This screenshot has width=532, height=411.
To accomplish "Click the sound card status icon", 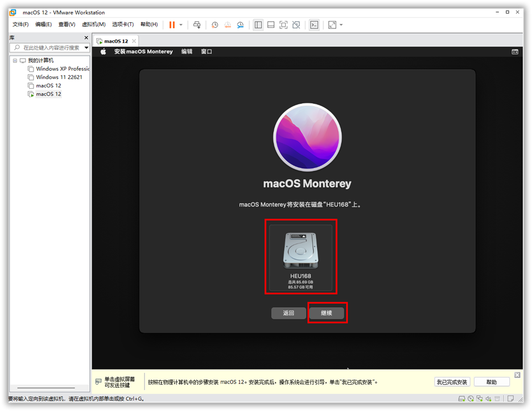I will (x=488, y=399).
